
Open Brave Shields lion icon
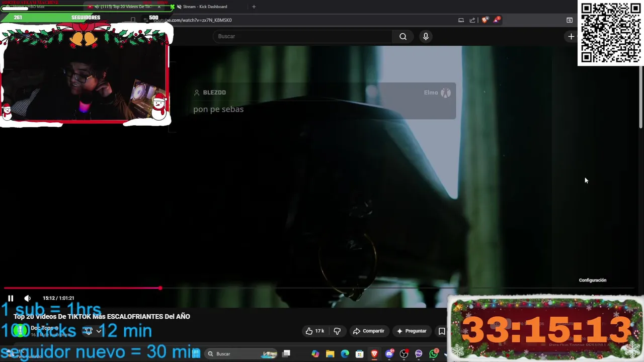click(x=485, y=20)
